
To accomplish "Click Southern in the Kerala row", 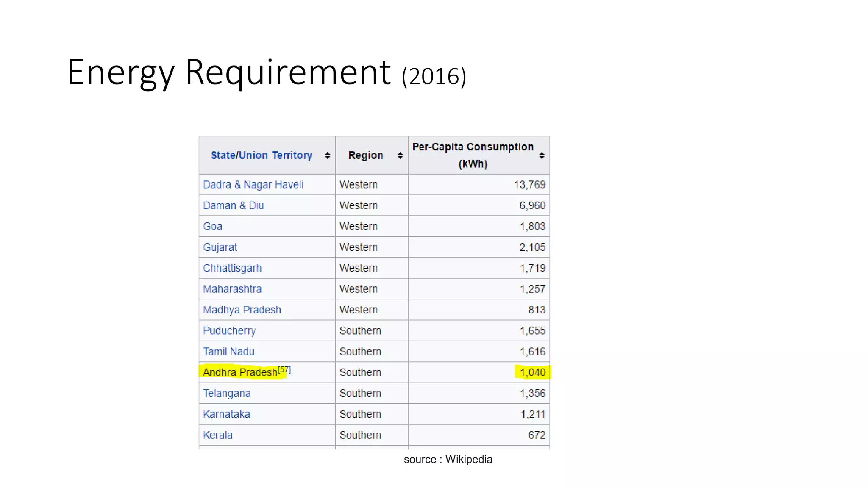I will [360, 435].
